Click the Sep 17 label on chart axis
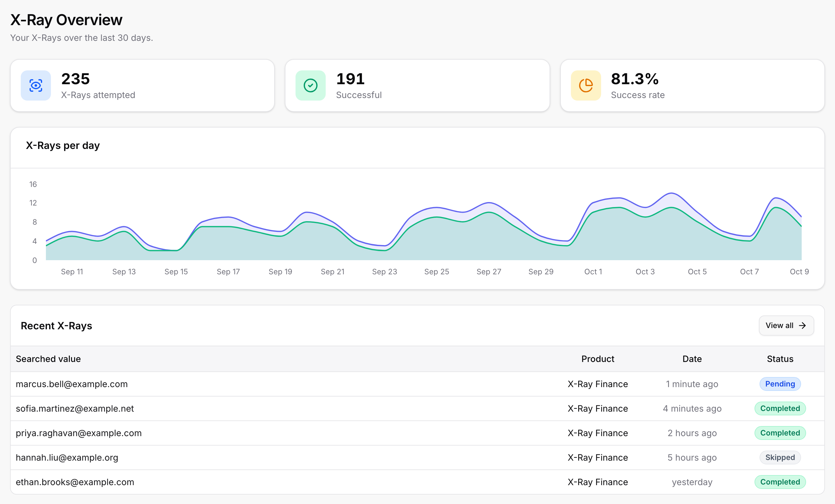This screenshot has height=504, width=835. pyautogui.click(x=228, y=272)
